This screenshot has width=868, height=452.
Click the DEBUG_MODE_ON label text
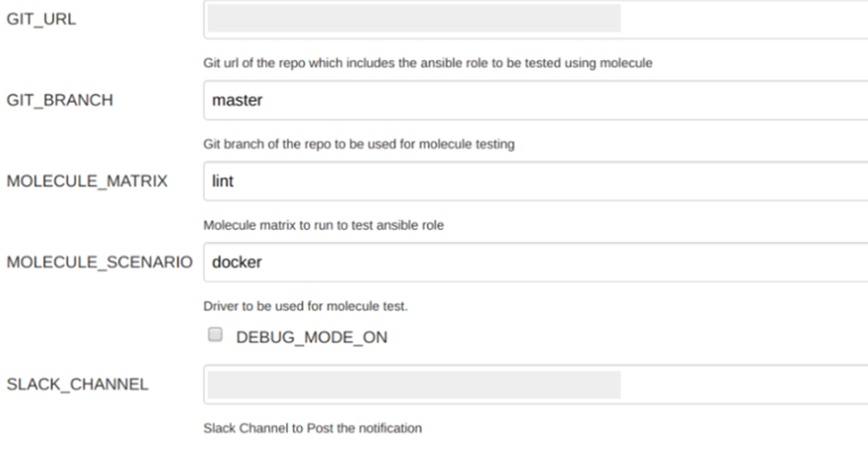click(x=312, y=338)
